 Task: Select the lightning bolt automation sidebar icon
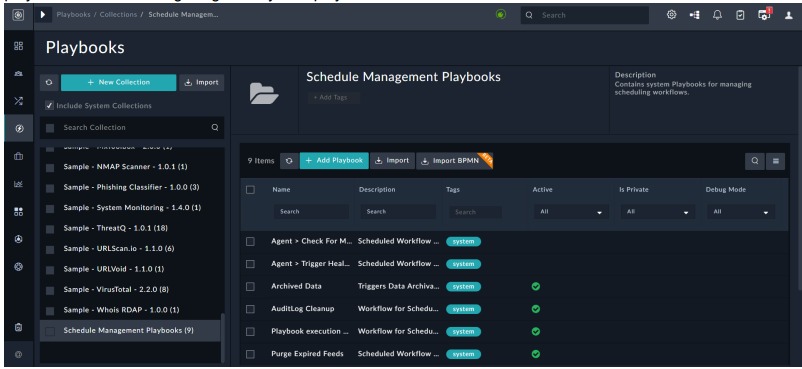tap(18, 128)
